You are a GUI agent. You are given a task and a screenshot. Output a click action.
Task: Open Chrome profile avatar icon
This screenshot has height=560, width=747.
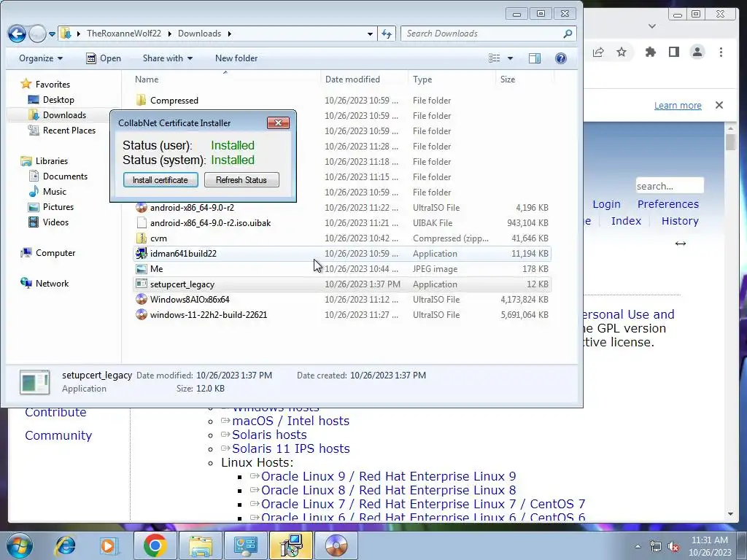697,52
